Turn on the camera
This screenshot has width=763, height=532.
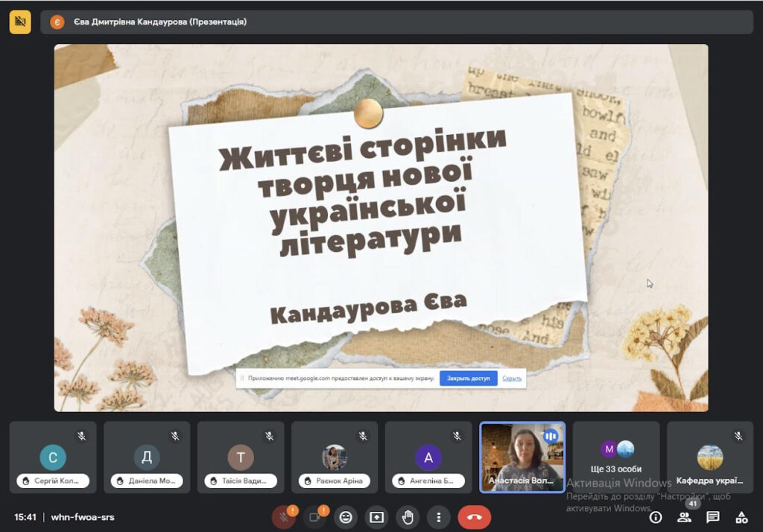[x=314, y=517]
